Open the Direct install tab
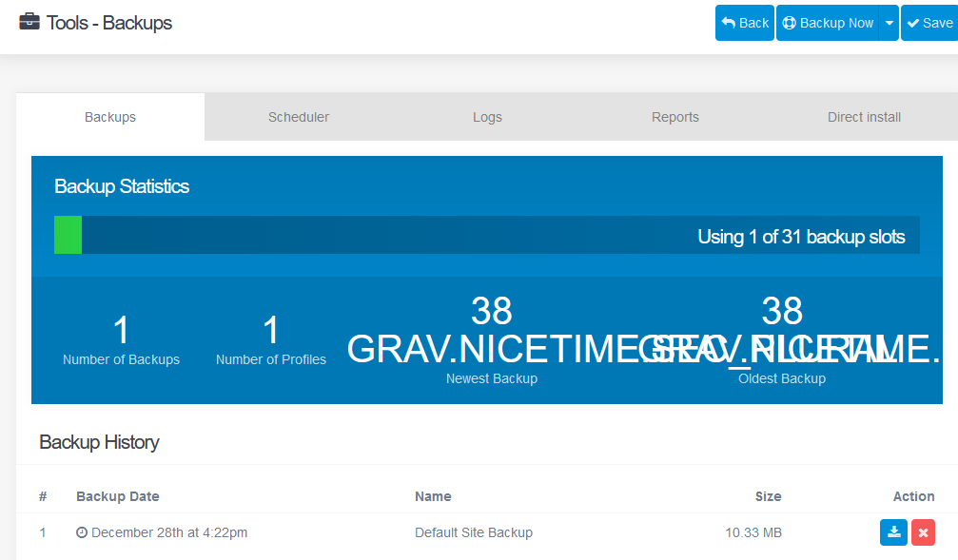Screen dimensions: 958x560 click(x=864, y=117)
